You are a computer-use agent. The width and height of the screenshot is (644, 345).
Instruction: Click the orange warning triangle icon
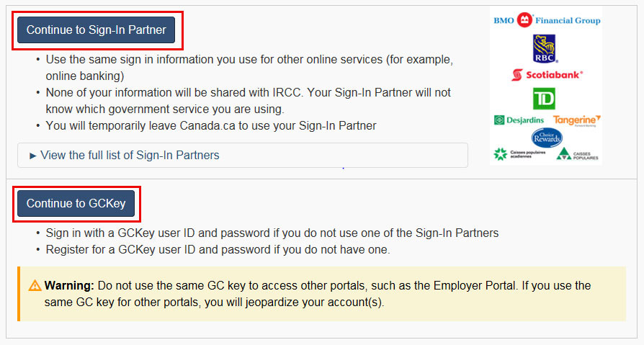35,285
